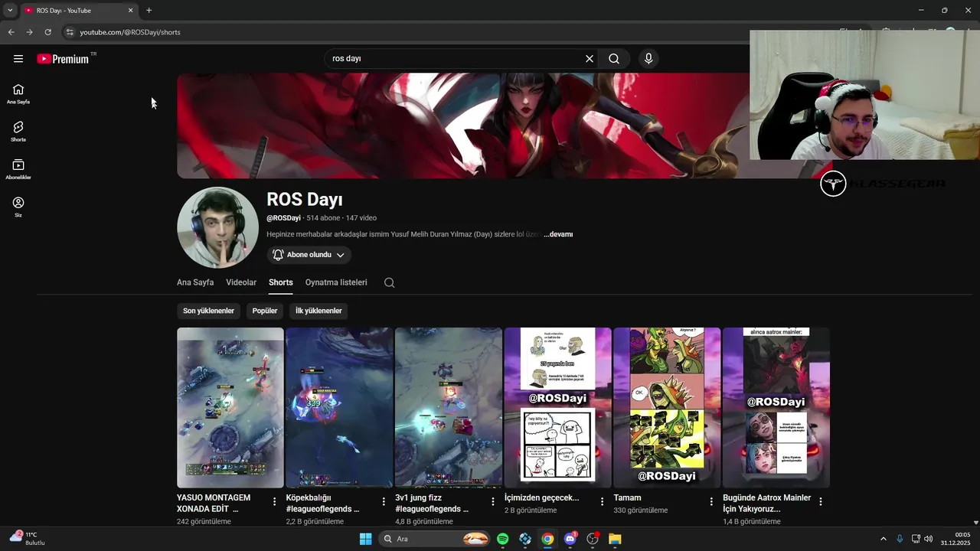This screenshot has width=980, height=551.
Task: Open Shorts from the left sidebar
Action: 18,132
